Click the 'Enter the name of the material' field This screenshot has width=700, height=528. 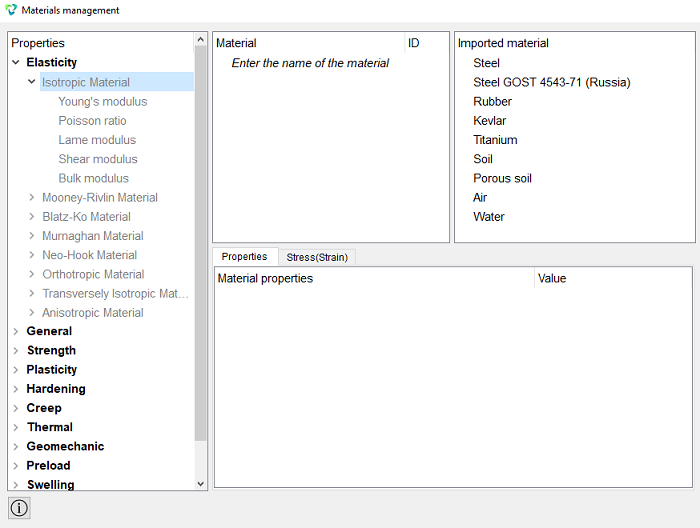point(310,63)
